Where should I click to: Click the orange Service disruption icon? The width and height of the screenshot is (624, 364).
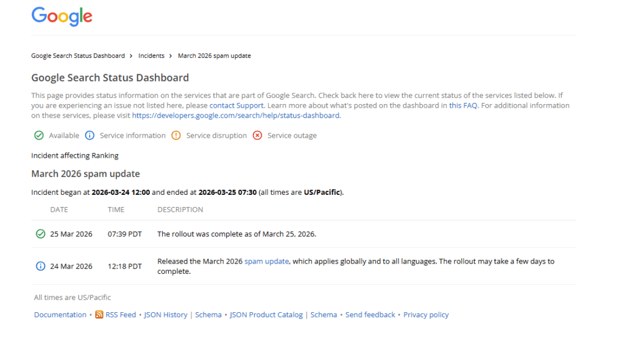tap(175, 135)
